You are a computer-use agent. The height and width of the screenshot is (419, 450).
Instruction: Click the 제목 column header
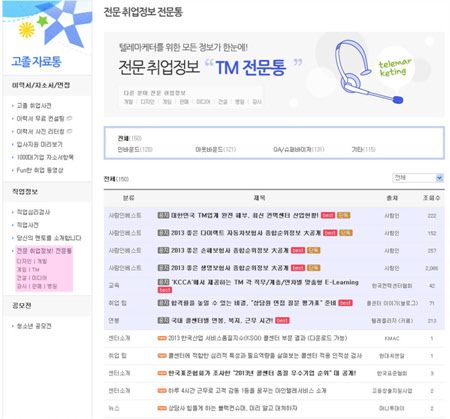click(x=259, y=198)
